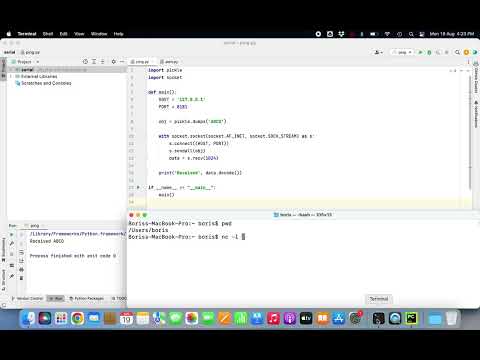
Task: Open the TODO tool window tab
Action: click(x=119, y=298)
